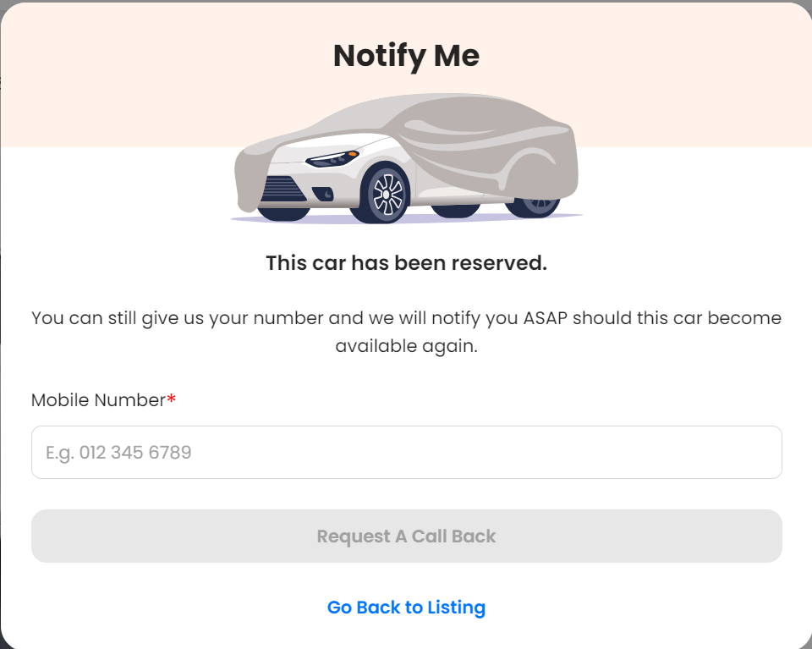Click the word "ASAP" in the description
The height and width of the screenshot is (649, 812).
pos(546,319)
